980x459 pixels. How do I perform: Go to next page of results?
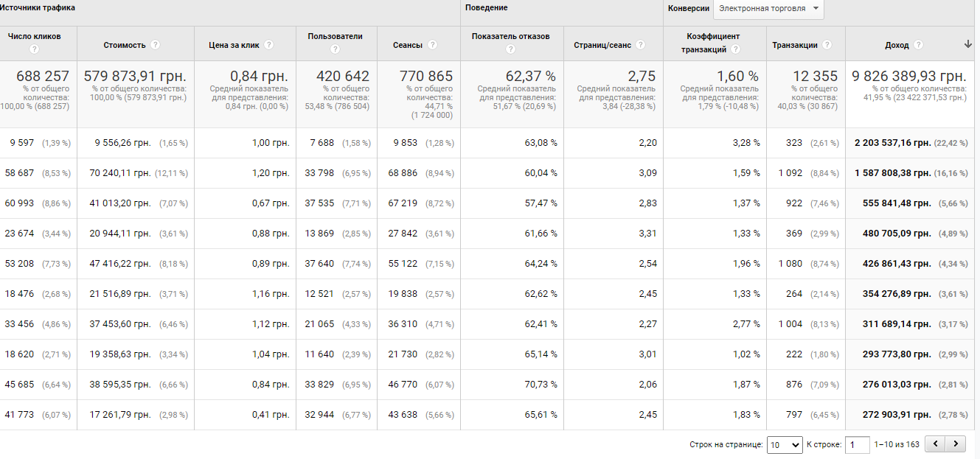coord(956,444)
